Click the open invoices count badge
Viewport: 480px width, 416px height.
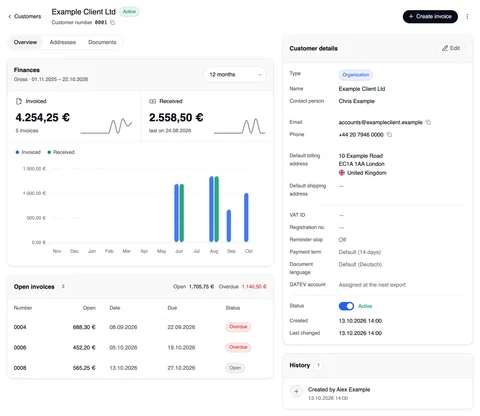63,287
